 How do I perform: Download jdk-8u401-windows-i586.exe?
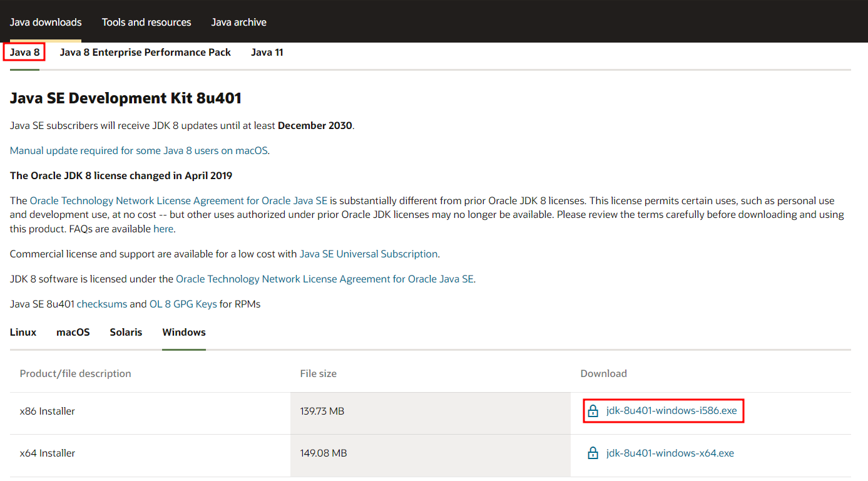coord(671,411)
